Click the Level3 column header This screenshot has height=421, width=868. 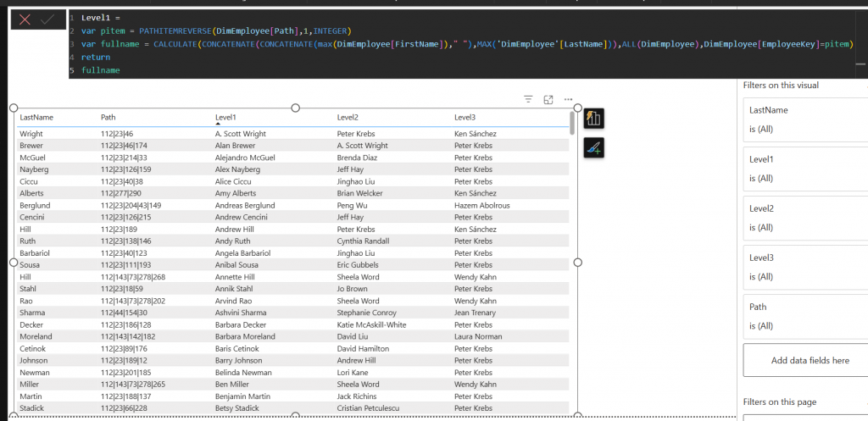click(x=465, y=117)
